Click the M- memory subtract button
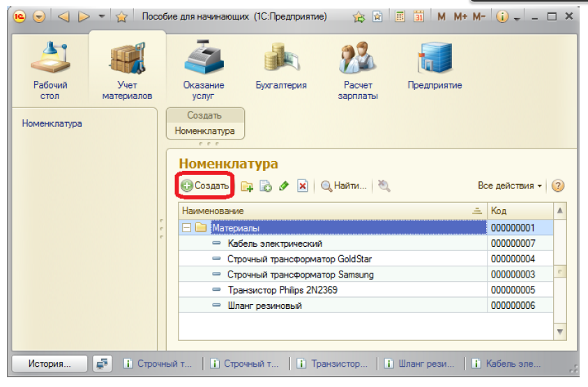The image size is (588, 387). pyautogui.click(x=479, y=17)
